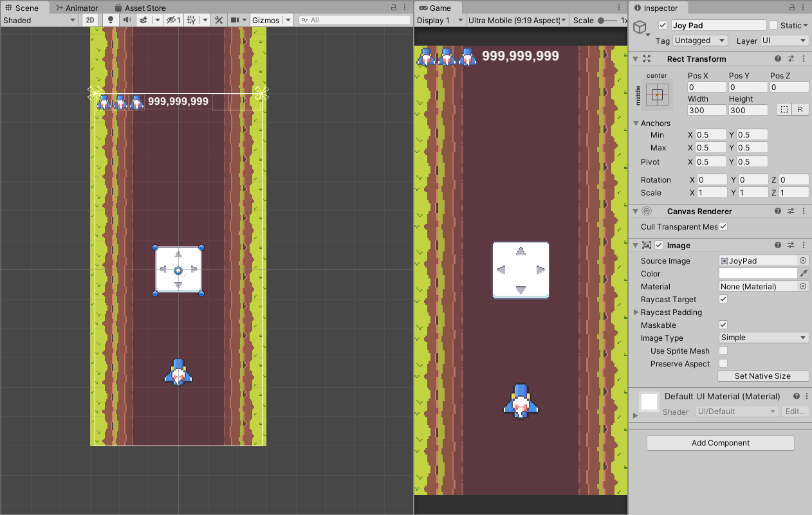Toggle skybox and effects icon in Scene toolbar
This screenshot has width=812, height=515.
click(x=143, y=20)
